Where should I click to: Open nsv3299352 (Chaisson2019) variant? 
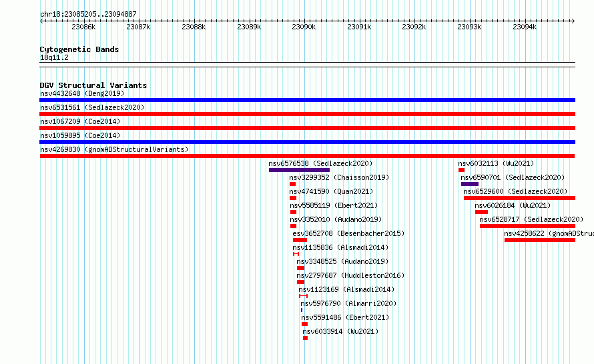339,177
